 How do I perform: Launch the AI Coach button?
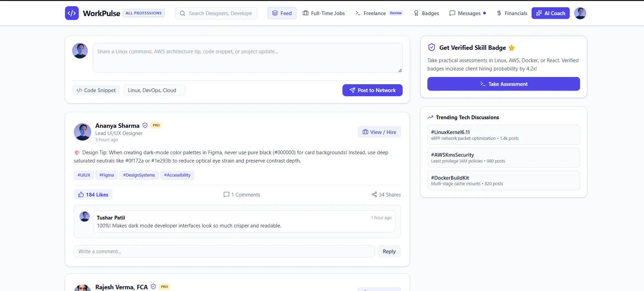(550, 13)
